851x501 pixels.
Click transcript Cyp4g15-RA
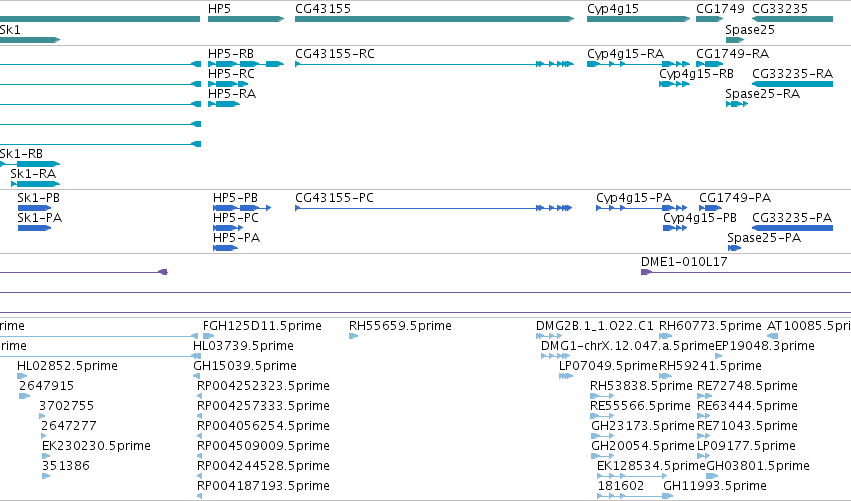pos(638,64)
